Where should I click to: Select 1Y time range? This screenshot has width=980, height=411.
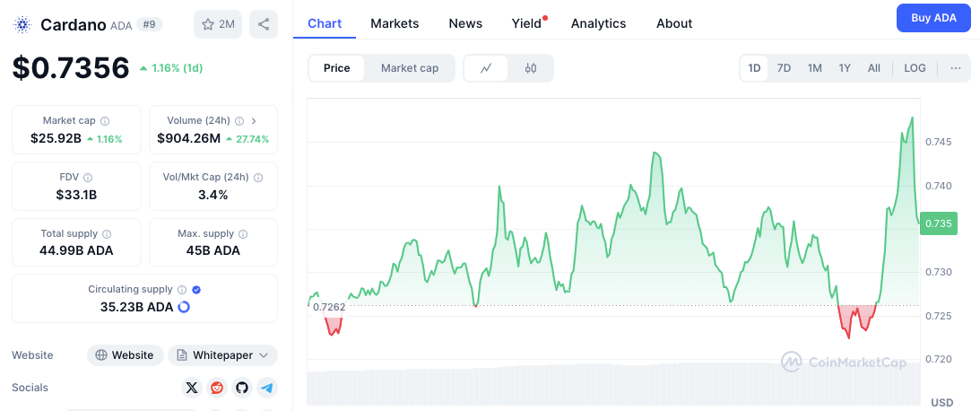point(845,68)
